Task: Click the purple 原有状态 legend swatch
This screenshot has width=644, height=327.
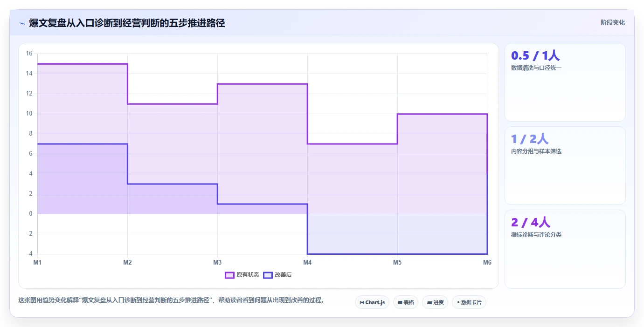Action: (x=229, y=275)
